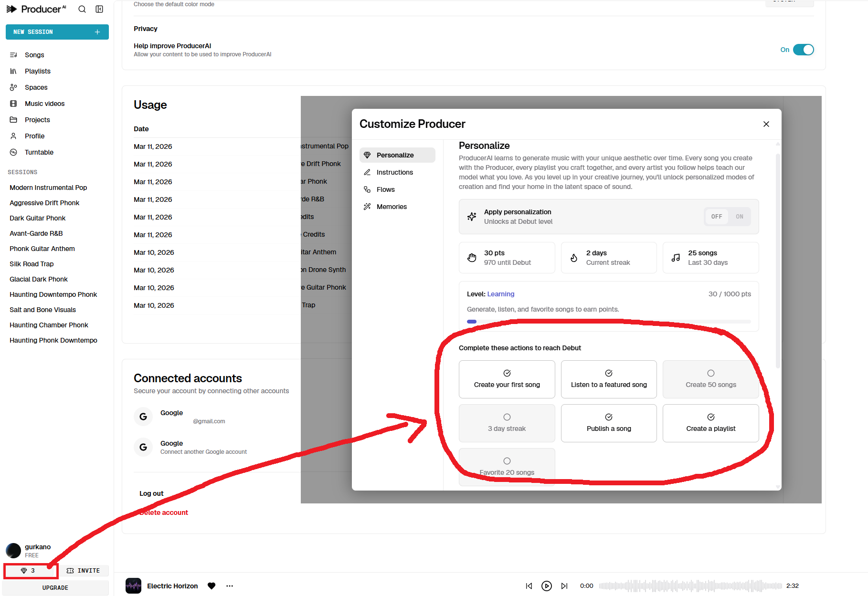Select the Flows tab
This screenshot has width=868, height=596.
tap(397, 189)
